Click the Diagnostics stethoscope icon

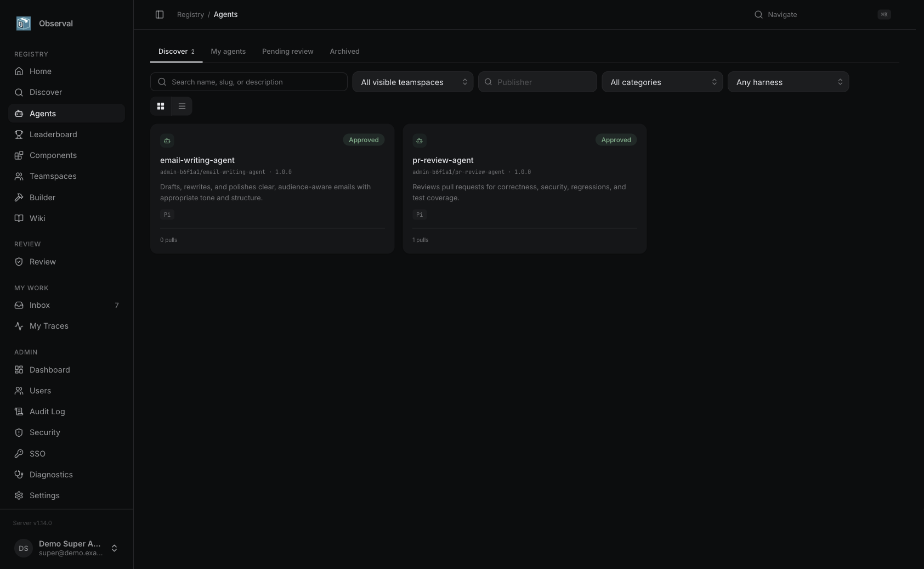point(19,475)
